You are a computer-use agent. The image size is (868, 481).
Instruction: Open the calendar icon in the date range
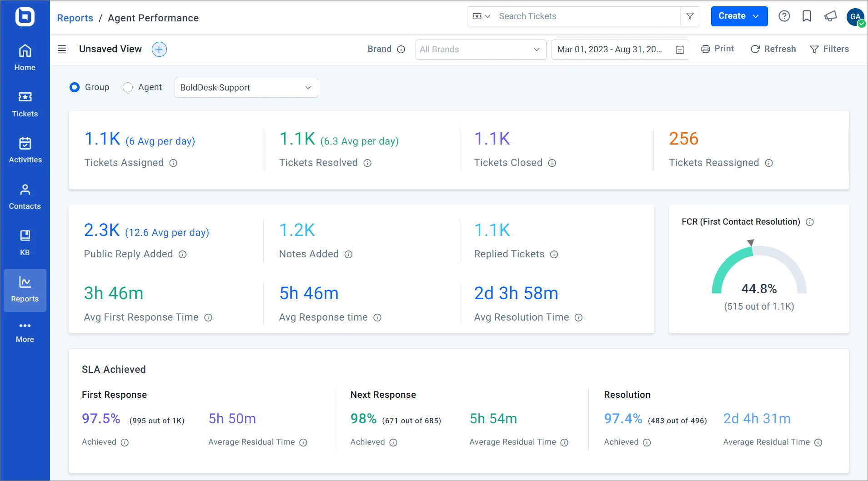click(680, 50)
